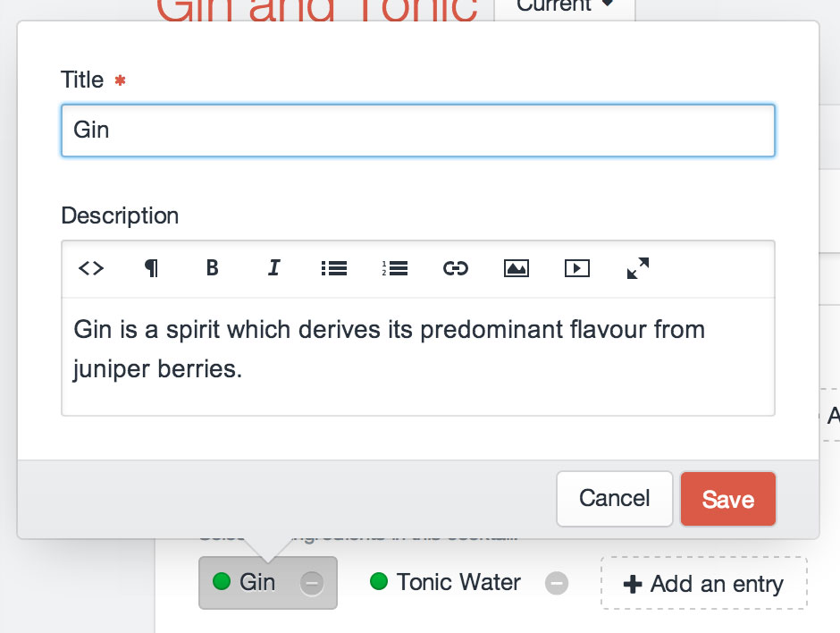
Task: Toggle italic formatting in the editor
Action: [x=273, y=268]
